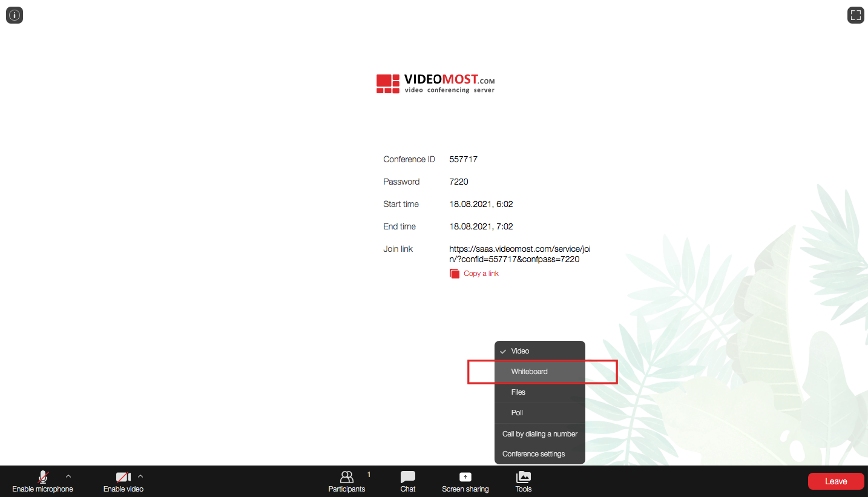868x497 pixels.
Task: Open Poll from the Tools menu
Action: click(517, 413)
